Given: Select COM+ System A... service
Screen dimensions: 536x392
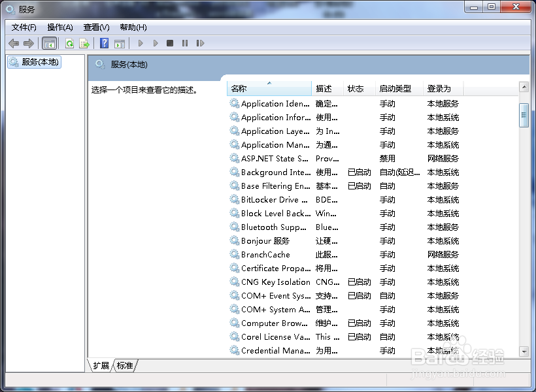Looking at the screenshot, I should coord(344,309).
